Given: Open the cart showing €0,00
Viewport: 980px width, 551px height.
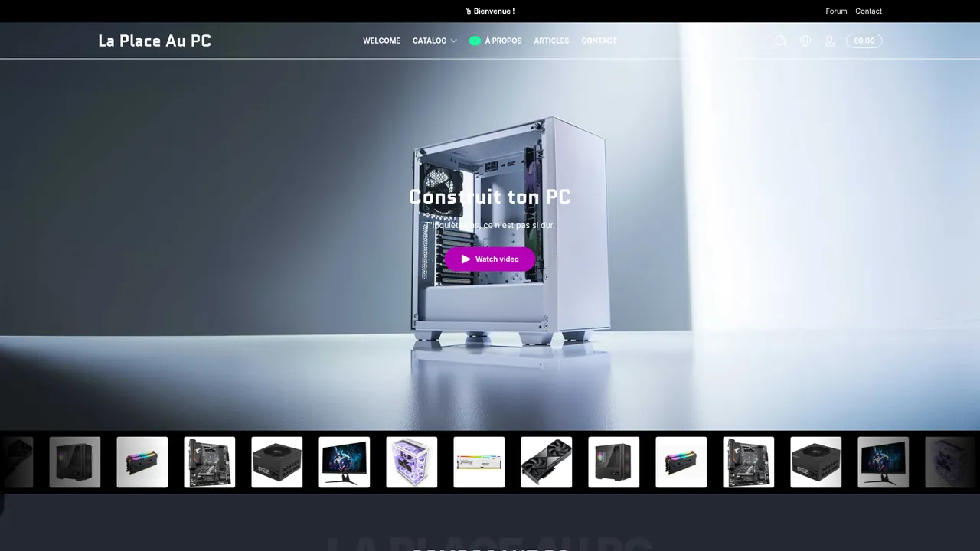Looking at the screenshot, I should tap(864, 41).
